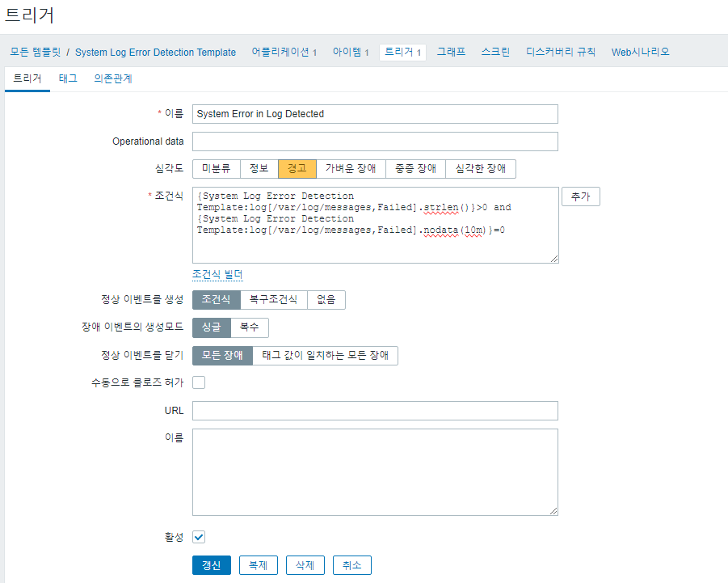Switch to the 트리거 form sub-tab
Screen dimensions: 728x583
[x=27, y=78]
